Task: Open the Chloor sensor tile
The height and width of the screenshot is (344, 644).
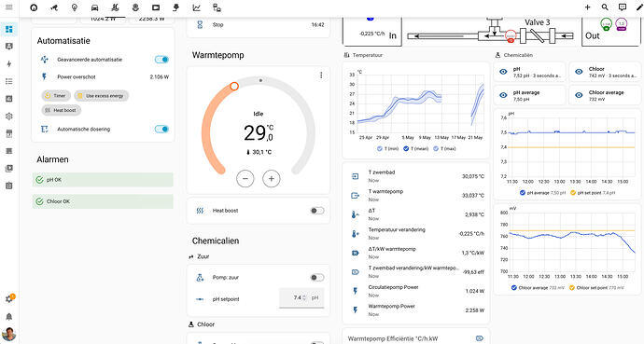Action: pyautogui.click(x=605, y=72)
